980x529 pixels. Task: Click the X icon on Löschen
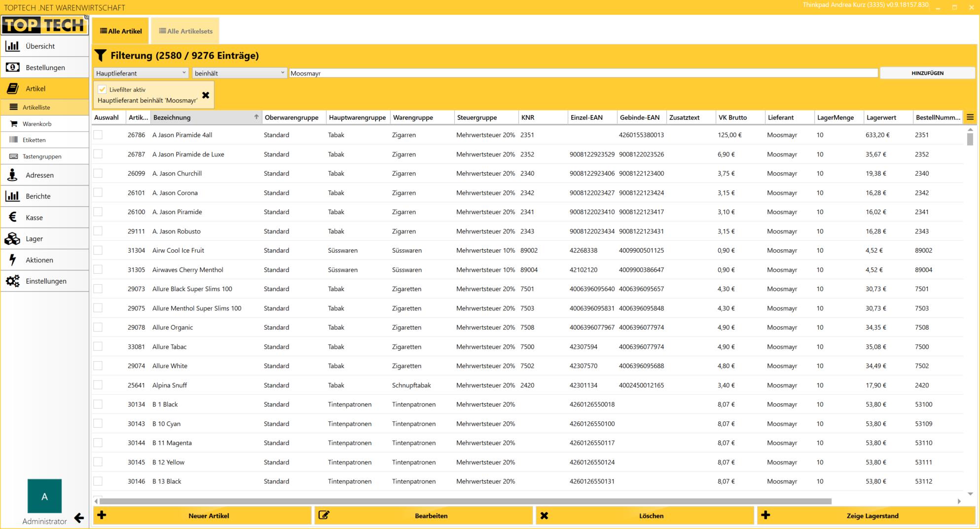click(544, 516)
